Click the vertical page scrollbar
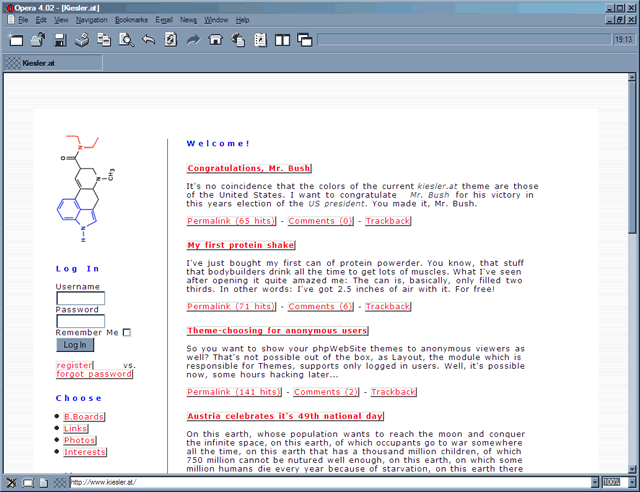The height and width of the screenshot is (492, 640). point(632,300)
